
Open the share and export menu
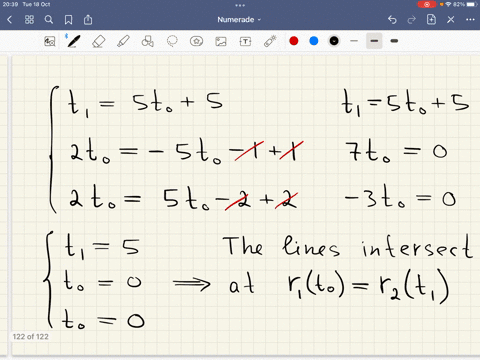88,20
